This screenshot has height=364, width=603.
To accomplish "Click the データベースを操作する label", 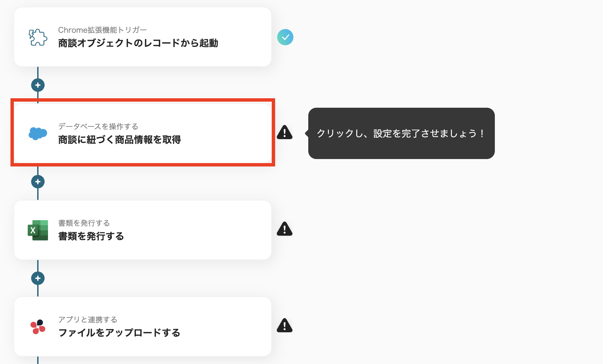I will (x=98, y=127).
